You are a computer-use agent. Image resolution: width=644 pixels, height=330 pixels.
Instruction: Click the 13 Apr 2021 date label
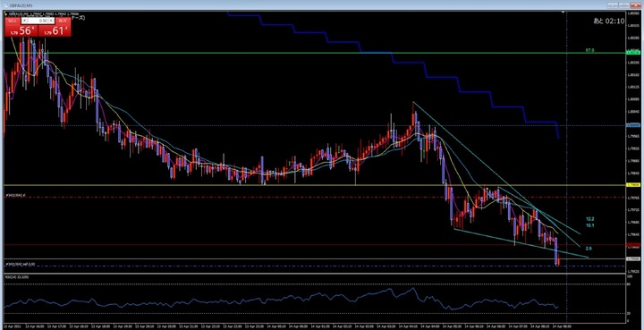click(x=13, y=326)
